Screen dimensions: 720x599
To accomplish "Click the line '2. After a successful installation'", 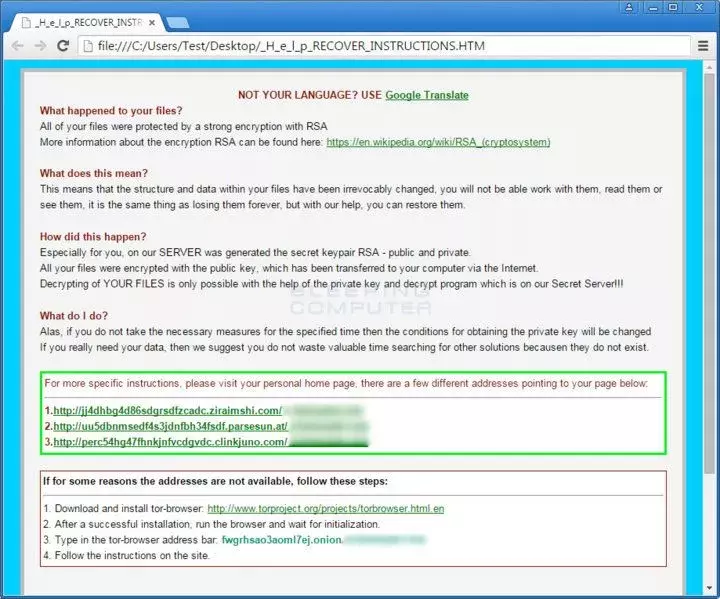I will point(211,524).
